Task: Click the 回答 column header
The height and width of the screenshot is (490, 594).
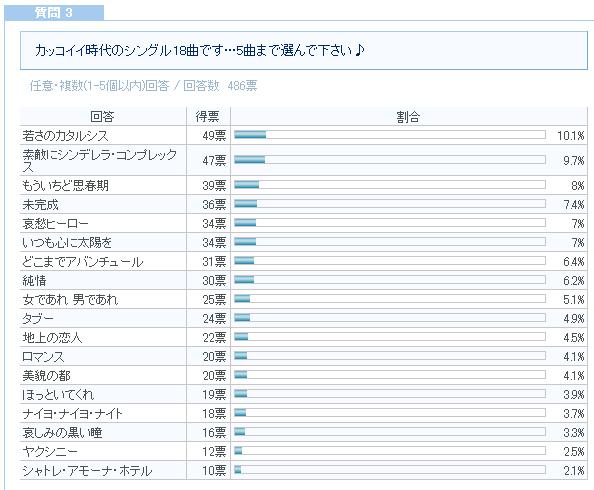Action: pos(103,116)
